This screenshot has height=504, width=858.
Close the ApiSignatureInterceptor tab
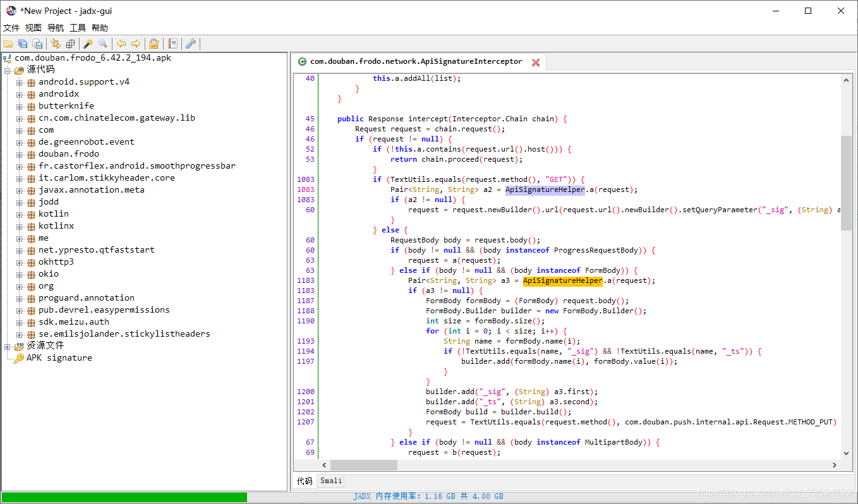coord(536,62)
